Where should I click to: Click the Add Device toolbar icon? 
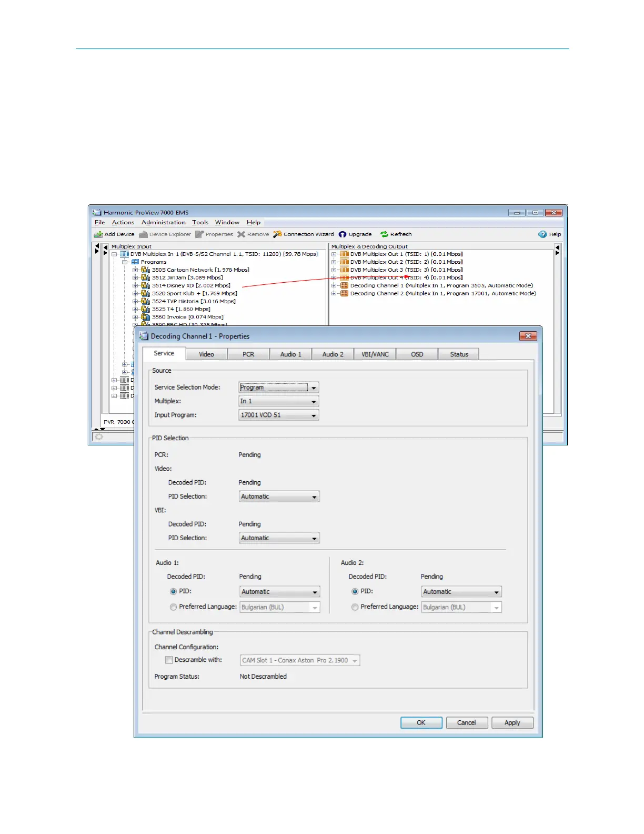[98, 234]
